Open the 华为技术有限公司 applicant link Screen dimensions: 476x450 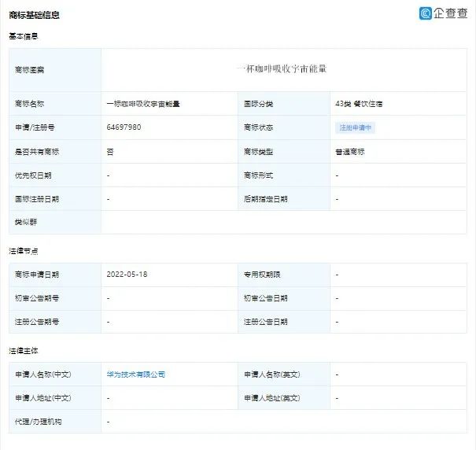pyautogui.click(x=136, y=374)
